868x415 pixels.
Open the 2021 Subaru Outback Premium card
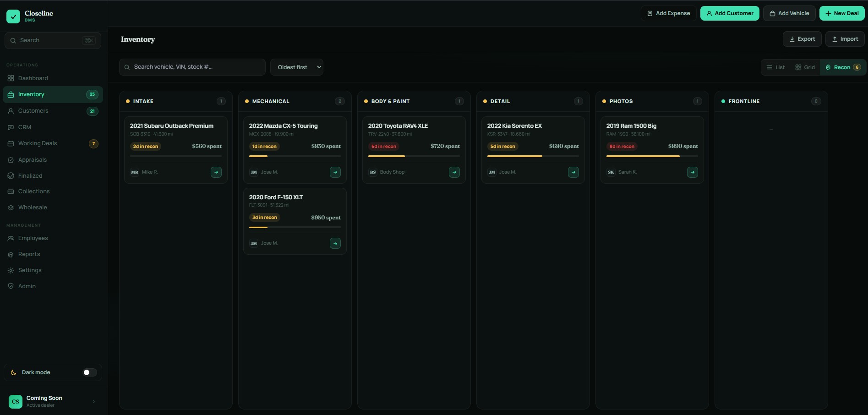[x=176, y=150]
